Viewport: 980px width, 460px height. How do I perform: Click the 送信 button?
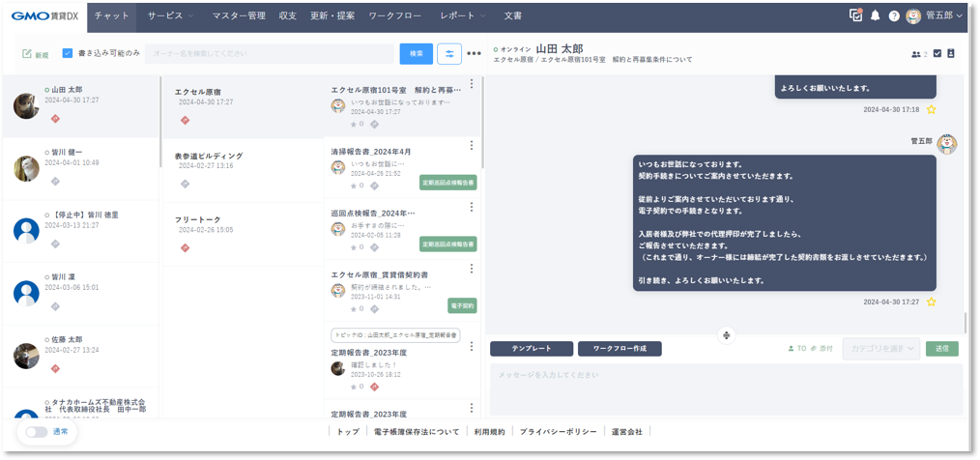pos(942,349)
